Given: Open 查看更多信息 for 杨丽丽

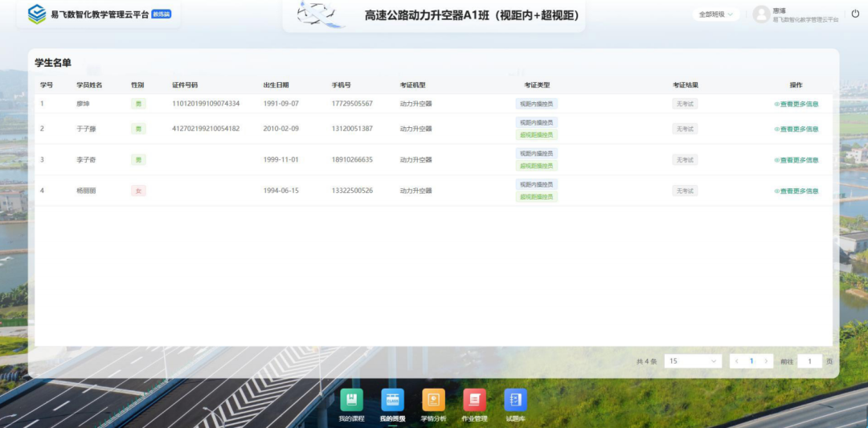Looking at the screenshot, I should (x=796, y=191).
